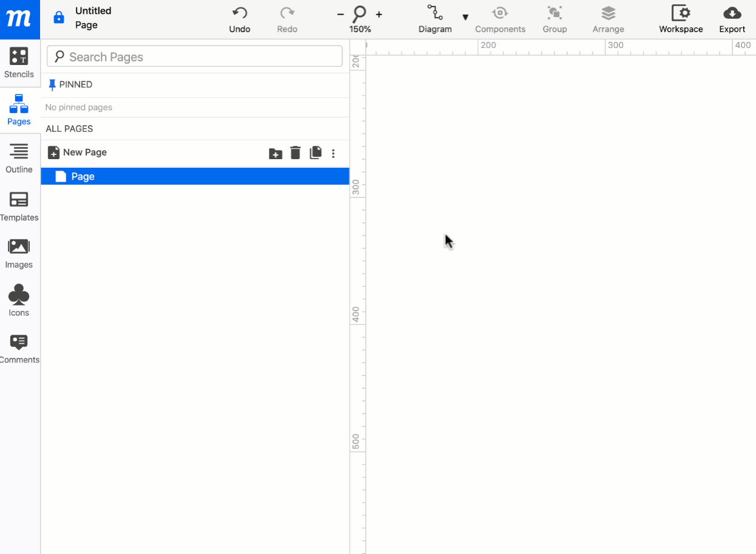Zoom in with the plus control

point(378,13)
